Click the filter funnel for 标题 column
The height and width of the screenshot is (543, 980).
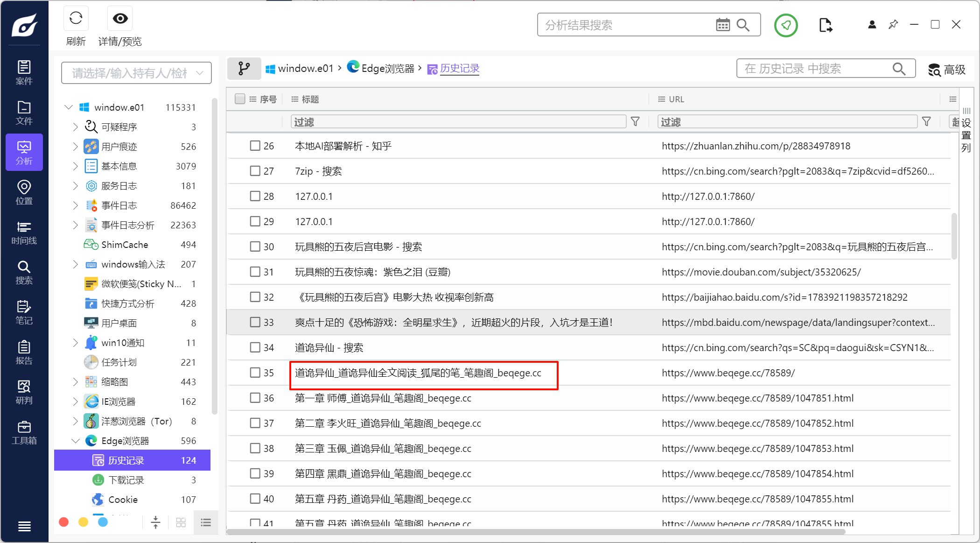click(635, 122)
